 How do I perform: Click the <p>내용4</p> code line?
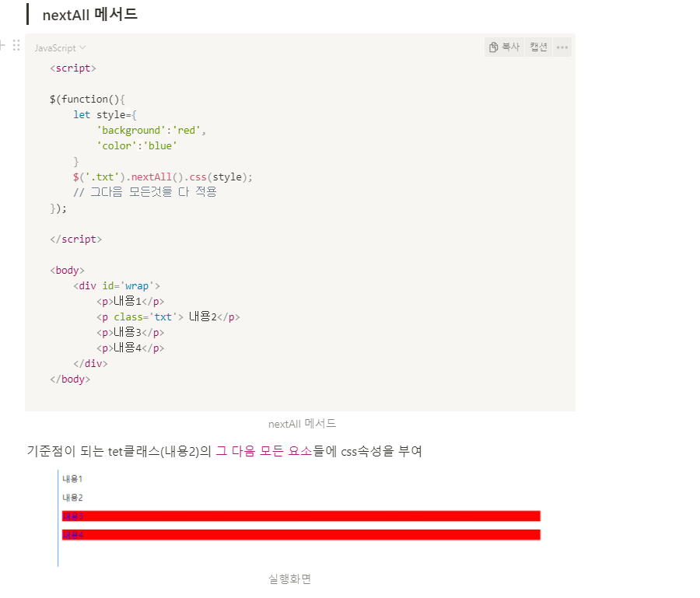pos(131,348)
